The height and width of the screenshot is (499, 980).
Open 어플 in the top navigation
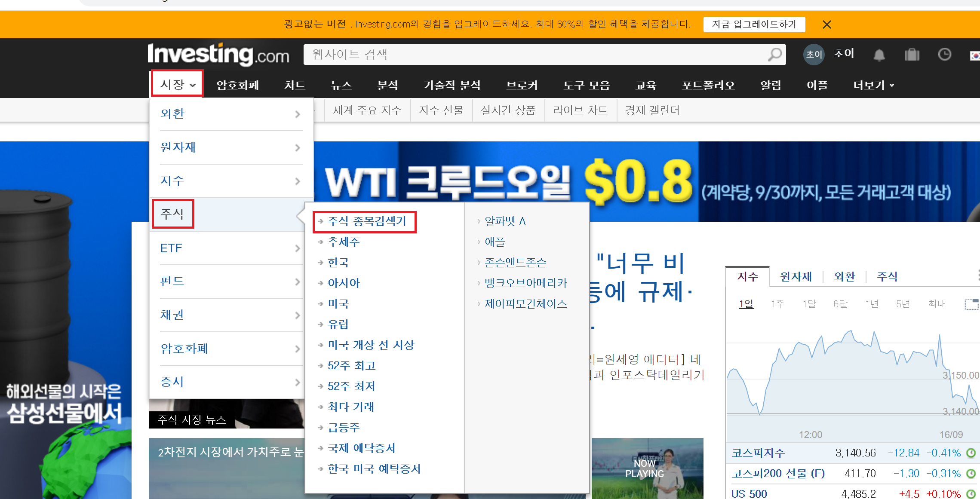[817, 85]
